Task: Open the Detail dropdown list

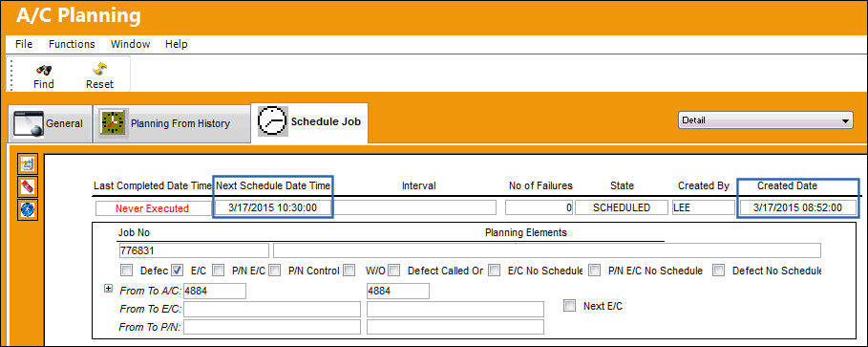Action: click(766, 120)
